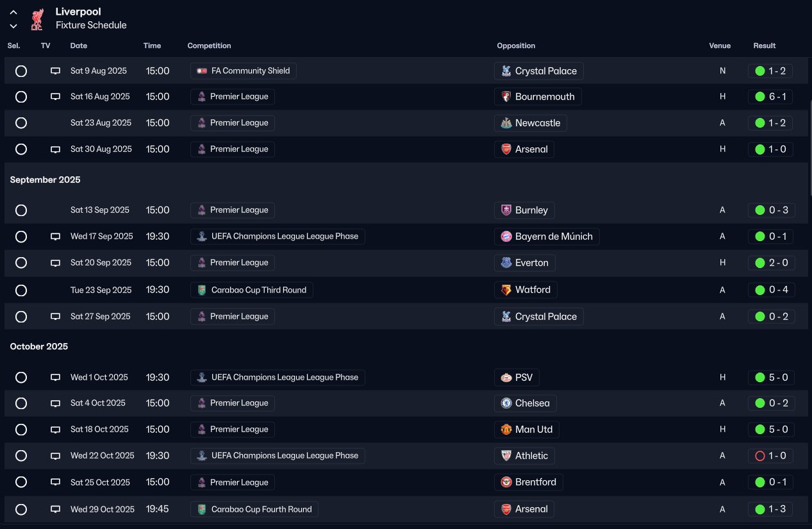812x529 pixels.
Task: Click the FA Community Shield competition icon
Action: click(202, 71)
